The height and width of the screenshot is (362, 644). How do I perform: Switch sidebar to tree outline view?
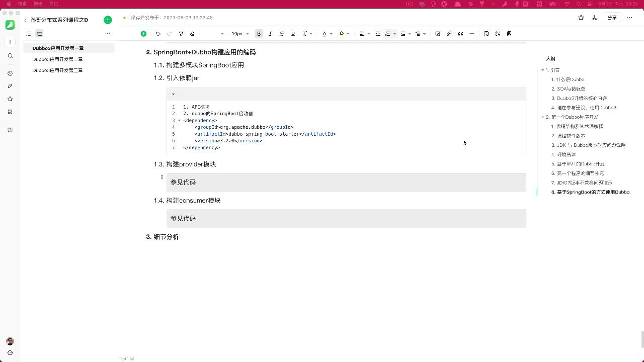pyautogui.click(x=39, y=34)
